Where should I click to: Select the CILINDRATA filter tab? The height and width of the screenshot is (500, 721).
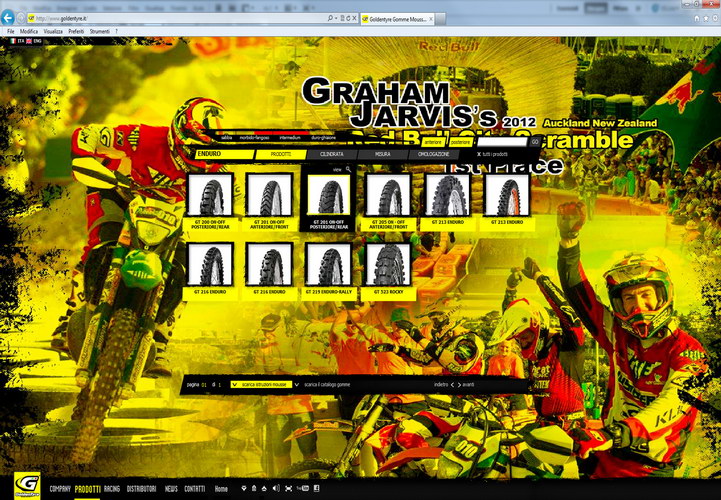pyautogui.click(x=332, y=155)
